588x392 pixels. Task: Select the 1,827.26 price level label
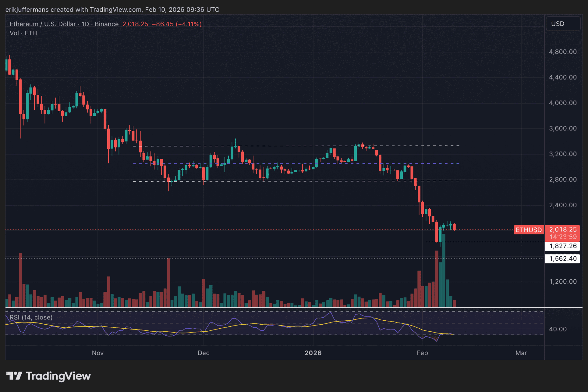pyautogui.click(x=562, y=246)
